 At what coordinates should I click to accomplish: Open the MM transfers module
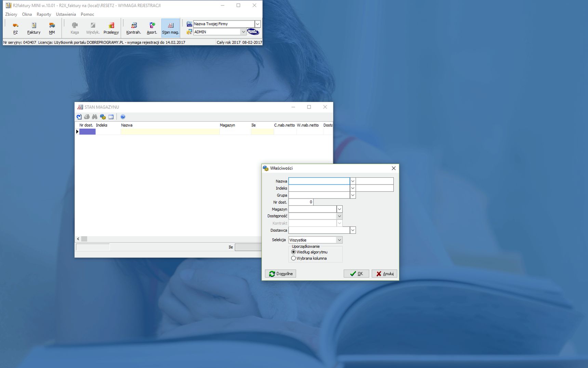click(52, 28)
